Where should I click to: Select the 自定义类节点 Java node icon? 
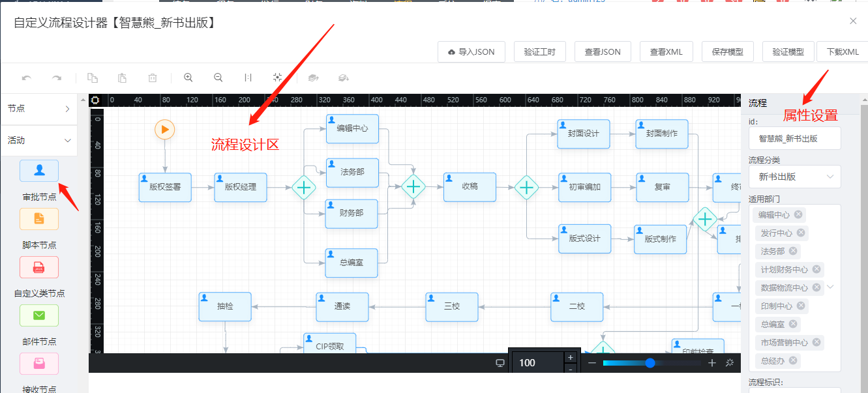coord(39,267)
